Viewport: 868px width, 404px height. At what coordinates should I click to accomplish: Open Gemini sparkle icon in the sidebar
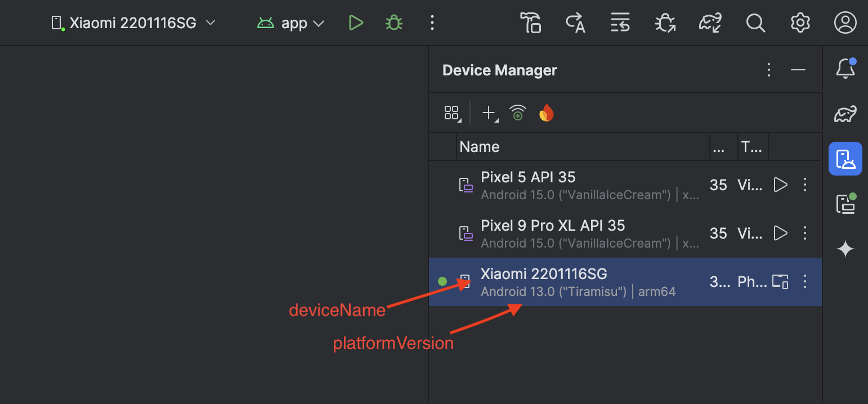845,249
